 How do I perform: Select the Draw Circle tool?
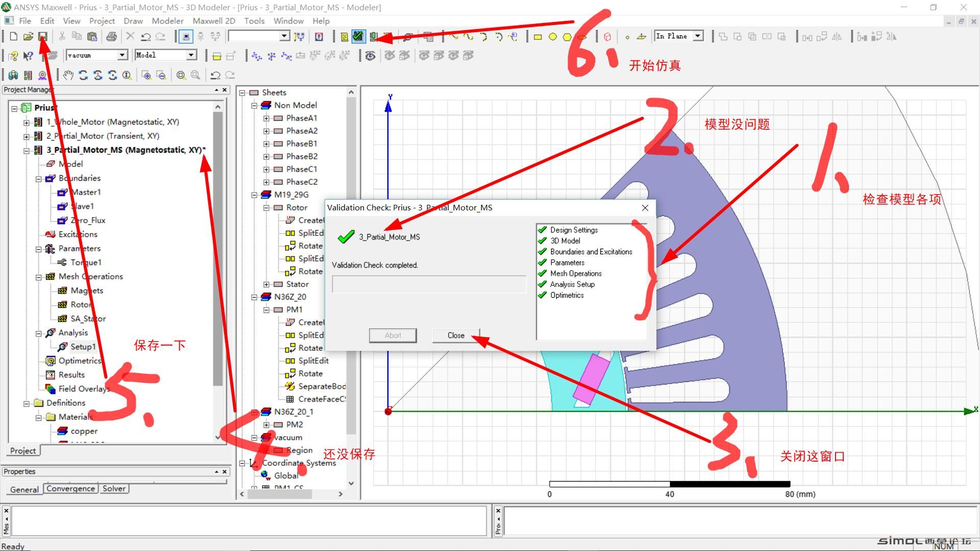(x=552, y=37)
